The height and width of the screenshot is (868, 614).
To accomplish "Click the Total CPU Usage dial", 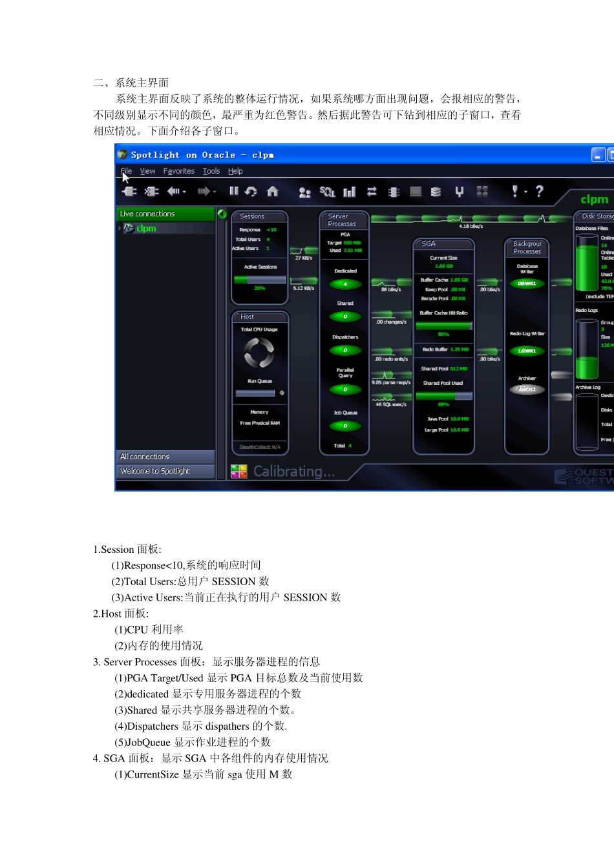I will coord(259,353).
